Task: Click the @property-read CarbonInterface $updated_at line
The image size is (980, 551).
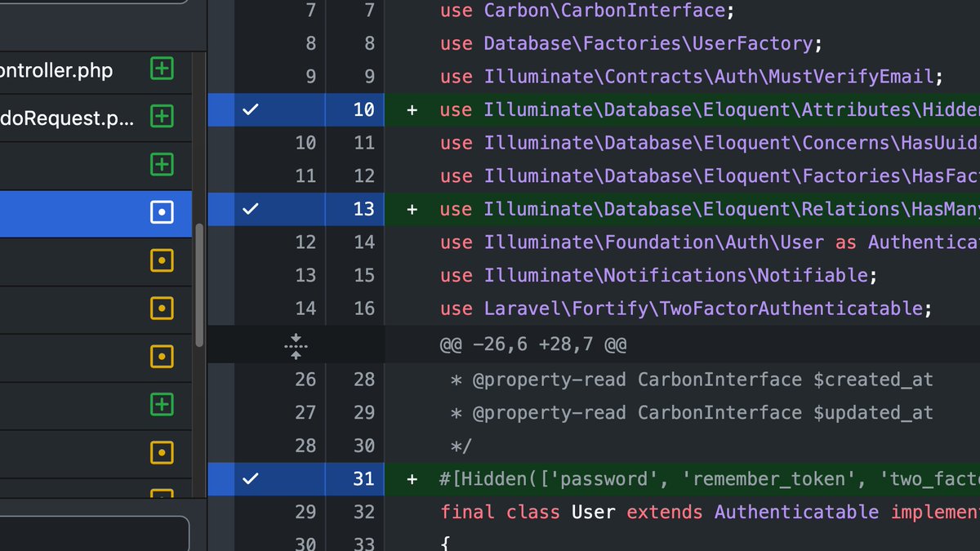Action: tap(692, 412)
